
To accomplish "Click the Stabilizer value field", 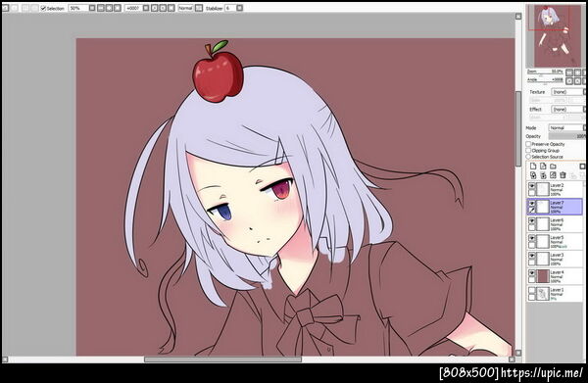I will 230,8.
